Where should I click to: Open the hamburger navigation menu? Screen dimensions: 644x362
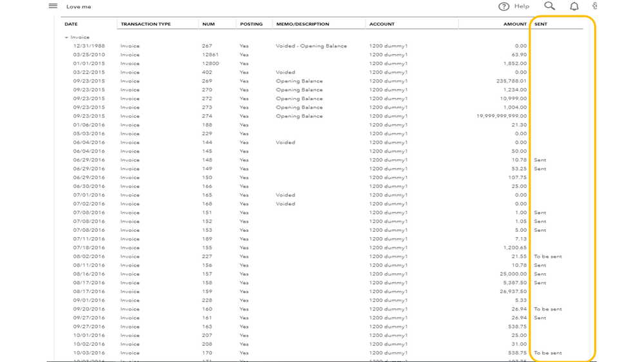click(x=53, y=6)
